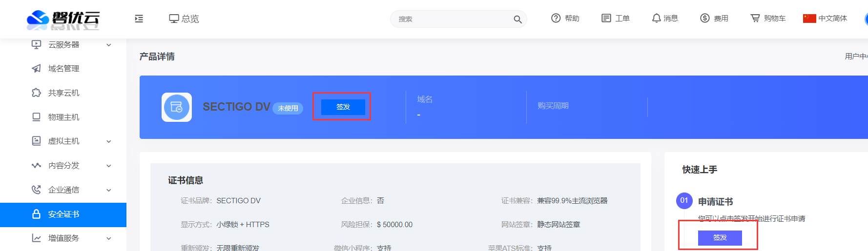
Task: Click the 磐优云 logo
Action: 63,19
